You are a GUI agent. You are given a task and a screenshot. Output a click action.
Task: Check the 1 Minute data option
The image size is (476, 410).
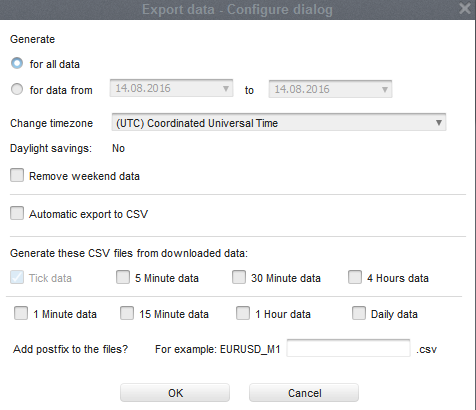[x=21, y=313]
